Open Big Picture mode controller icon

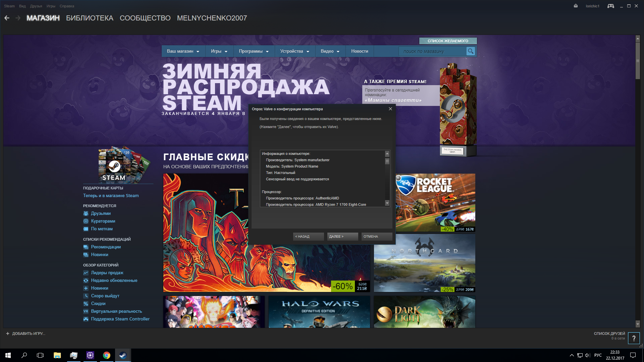(x=610, y=6)
